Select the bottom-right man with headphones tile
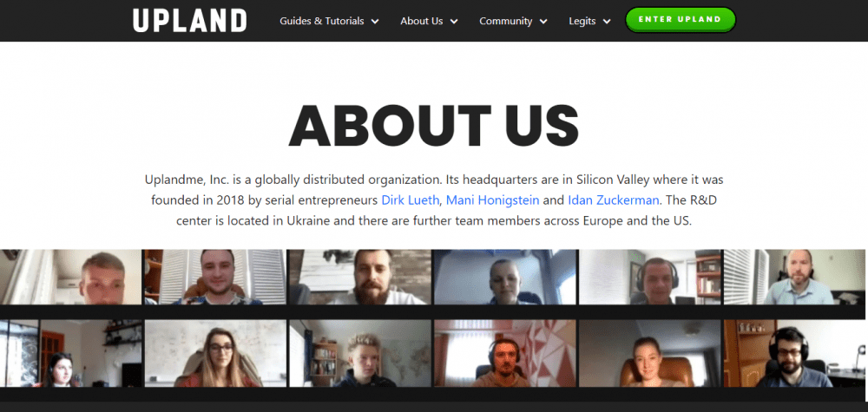The height and width of the screenshot is (412, 868). pos(794,353)
